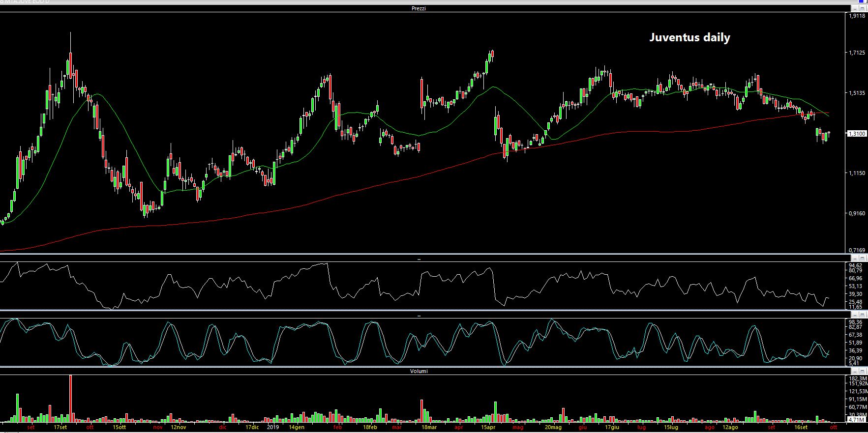The image size is (868, 433).
Task: Click the 4,71M current volume tag
Action: click(x=857, y=420)
